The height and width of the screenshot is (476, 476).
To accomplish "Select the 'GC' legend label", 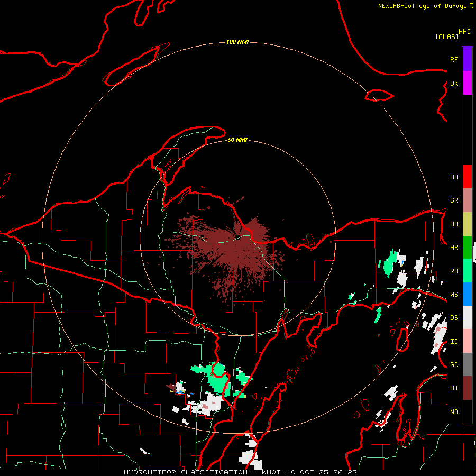I will pos(454,365).
